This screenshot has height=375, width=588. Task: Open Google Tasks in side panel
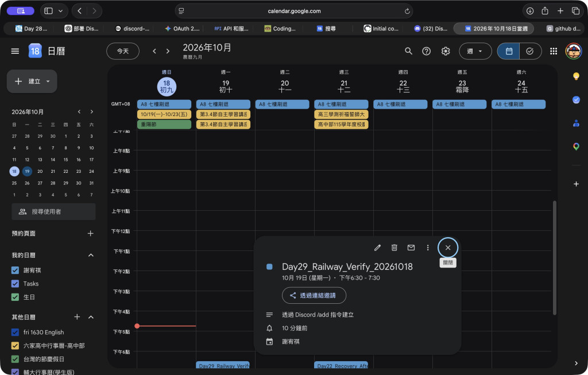[x=577, y=100]
